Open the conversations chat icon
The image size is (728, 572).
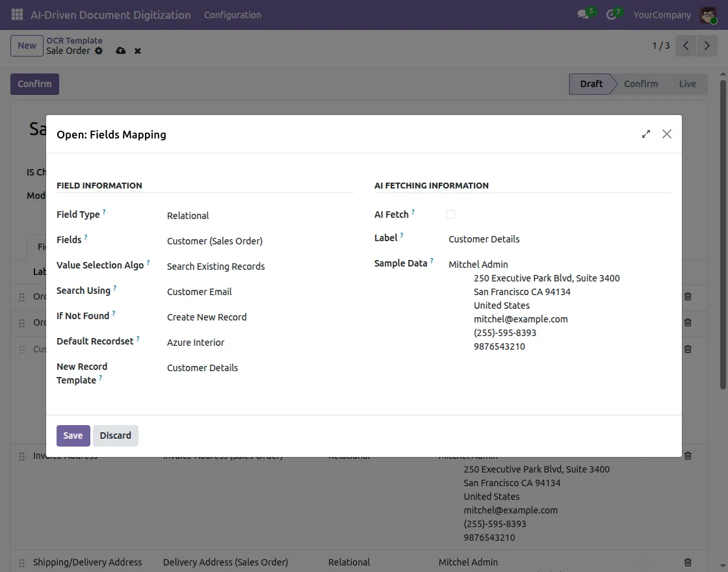coord(583,15)
